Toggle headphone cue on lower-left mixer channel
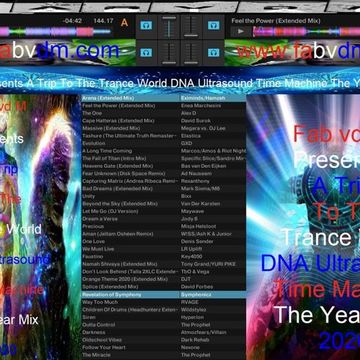Screen dimensions: 360x360 click(x=146, y=52)
